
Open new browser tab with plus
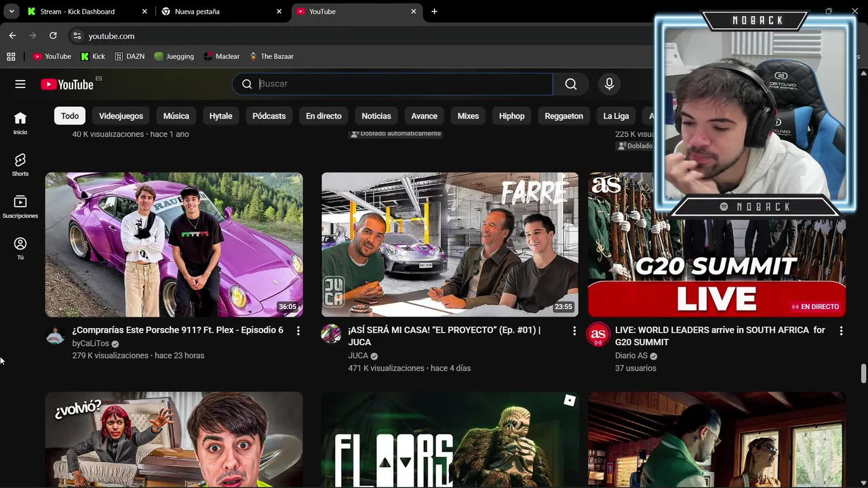[434, 12]
